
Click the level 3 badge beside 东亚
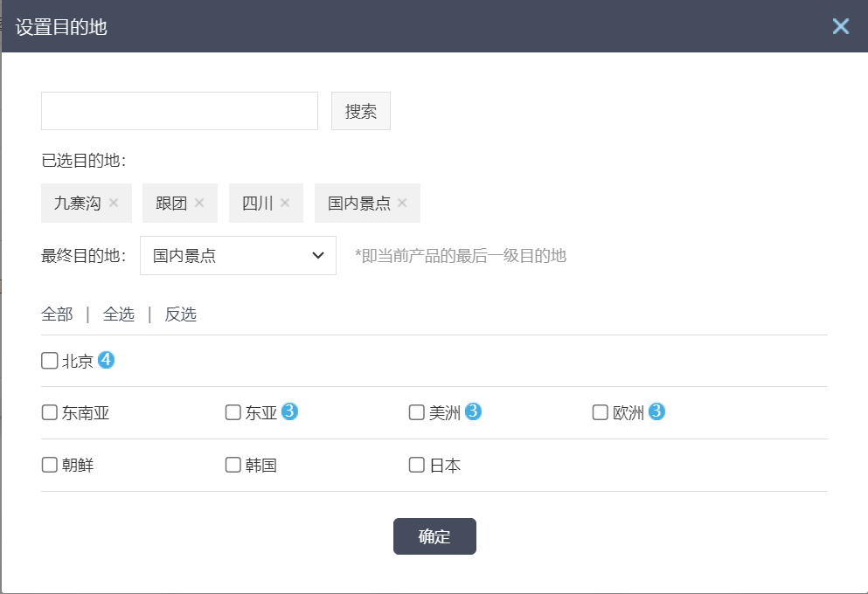point(290,411)
